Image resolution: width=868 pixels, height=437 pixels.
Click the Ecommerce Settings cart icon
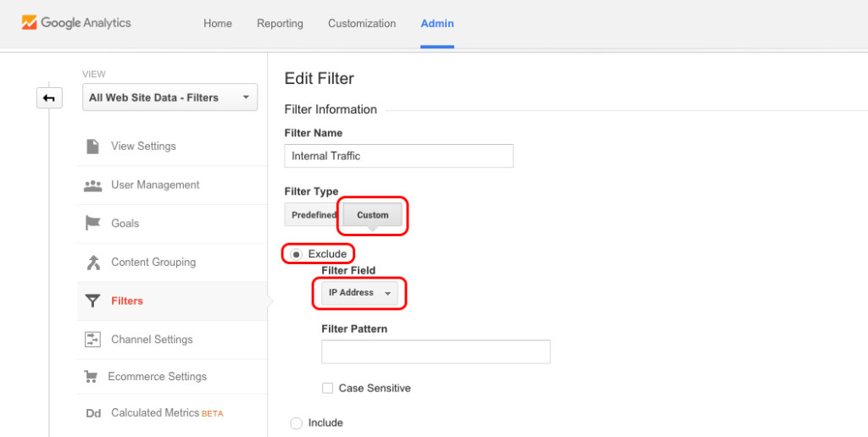(90, 377)
